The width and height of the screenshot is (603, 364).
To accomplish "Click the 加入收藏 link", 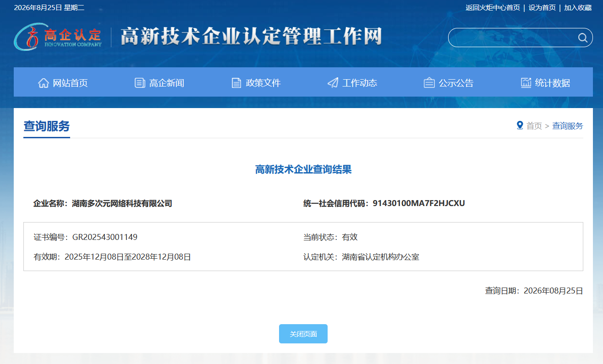I will 578,8.
